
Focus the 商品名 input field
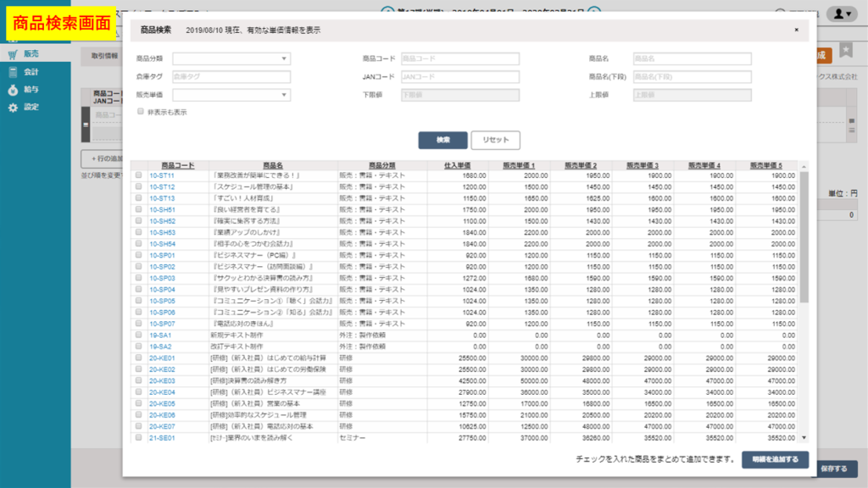point(691,59)
